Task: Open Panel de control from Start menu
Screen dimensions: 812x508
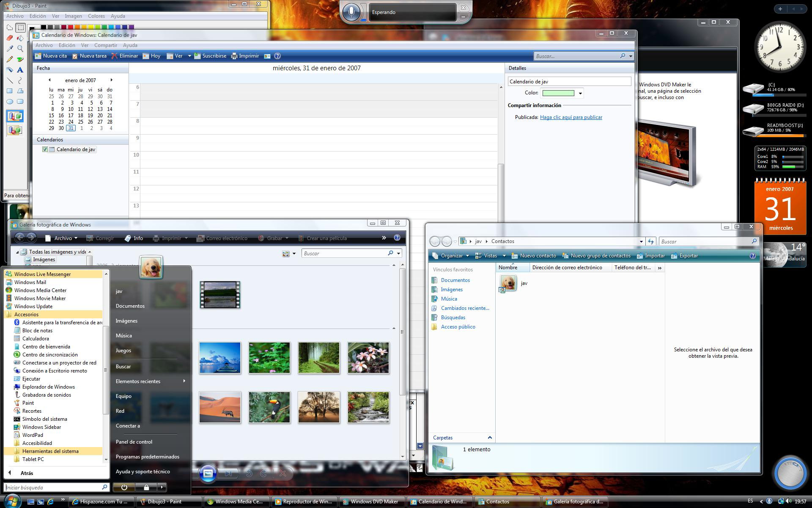Action: 134,442
